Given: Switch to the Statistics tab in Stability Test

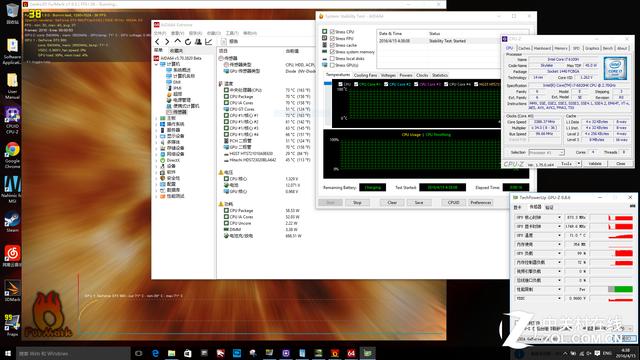Looking at the screenshot, I should coord(440,75).
